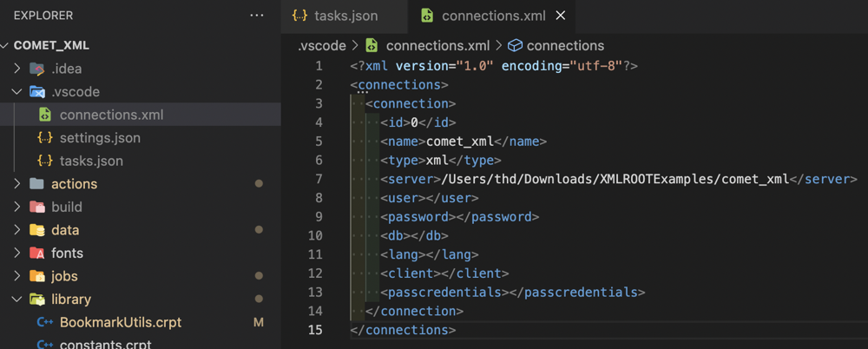Click the client tag on line 12

point(411,273)
